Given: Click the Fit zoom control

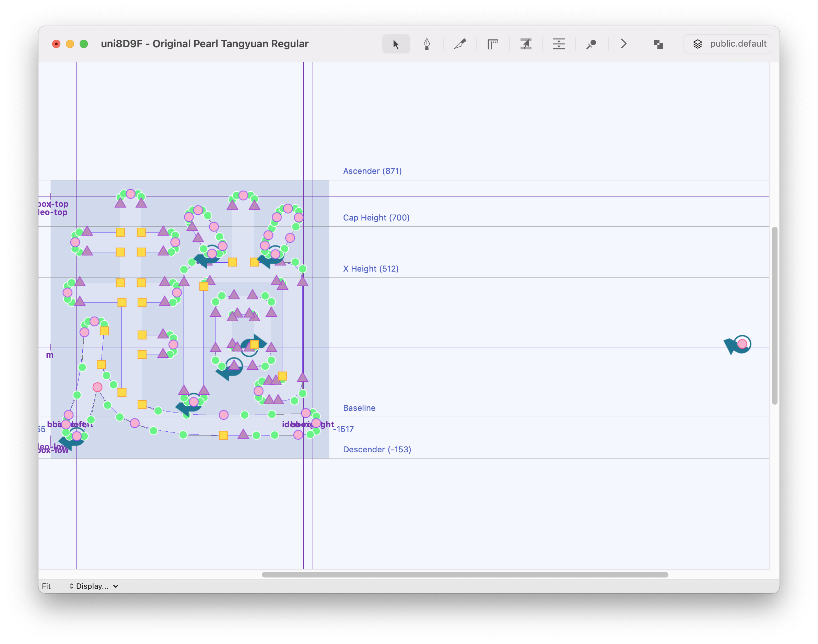Looking at the screenshot, I should point(46,586).
